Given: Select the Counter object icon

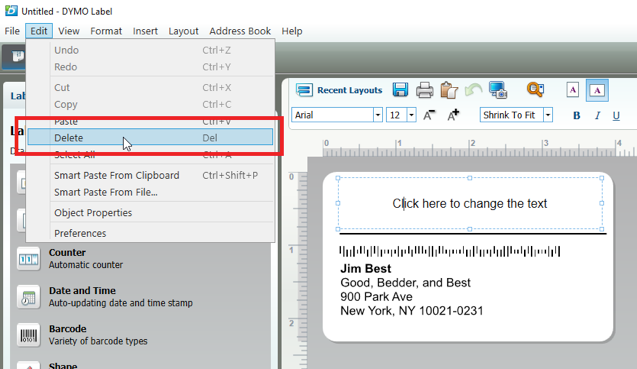Looking at the screenshot, I should (28, 258).
